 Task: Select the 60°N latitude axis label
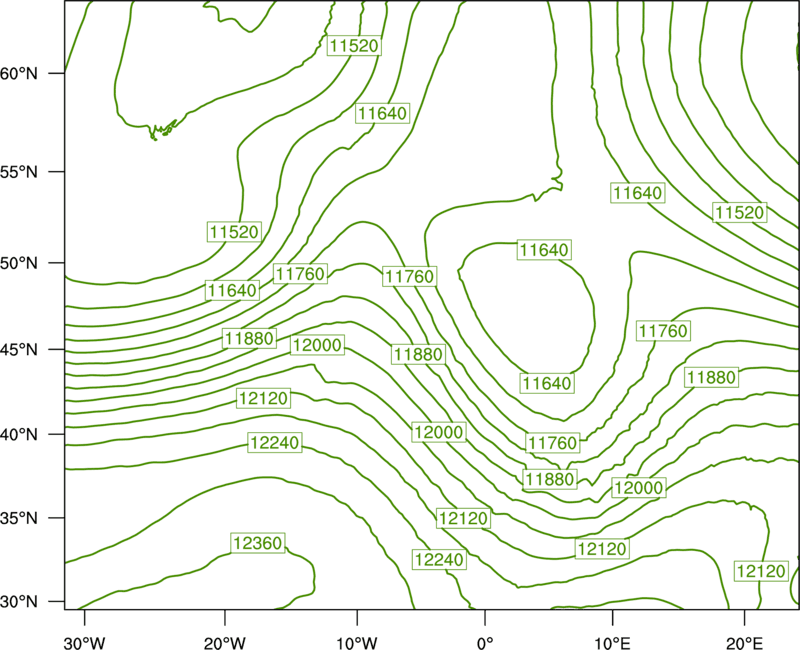(19, 73)
